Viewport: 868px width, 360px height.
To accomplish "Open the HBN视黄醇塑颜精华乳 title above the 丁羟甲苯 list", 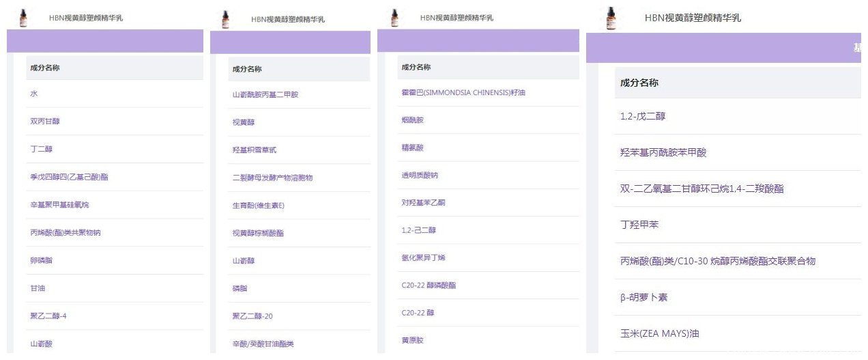I will [x=693, y=18].
